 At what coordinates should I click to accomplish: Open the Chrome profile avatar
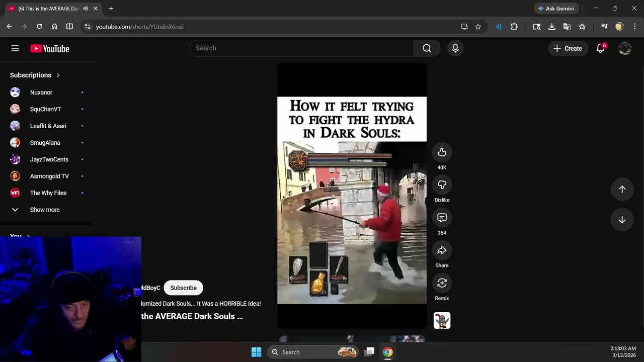(619, 27)
